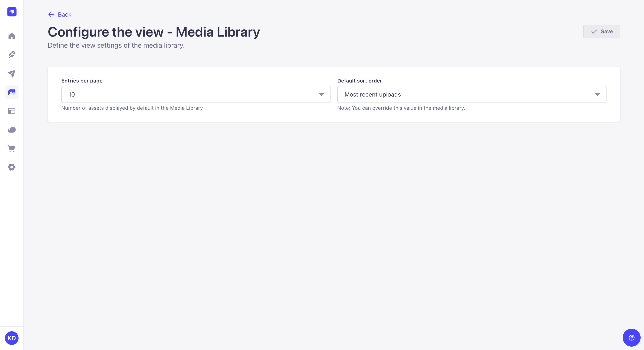The image size is (644, 350).
Task: Click the Entries per page label
Action: [x=82, y=81]
